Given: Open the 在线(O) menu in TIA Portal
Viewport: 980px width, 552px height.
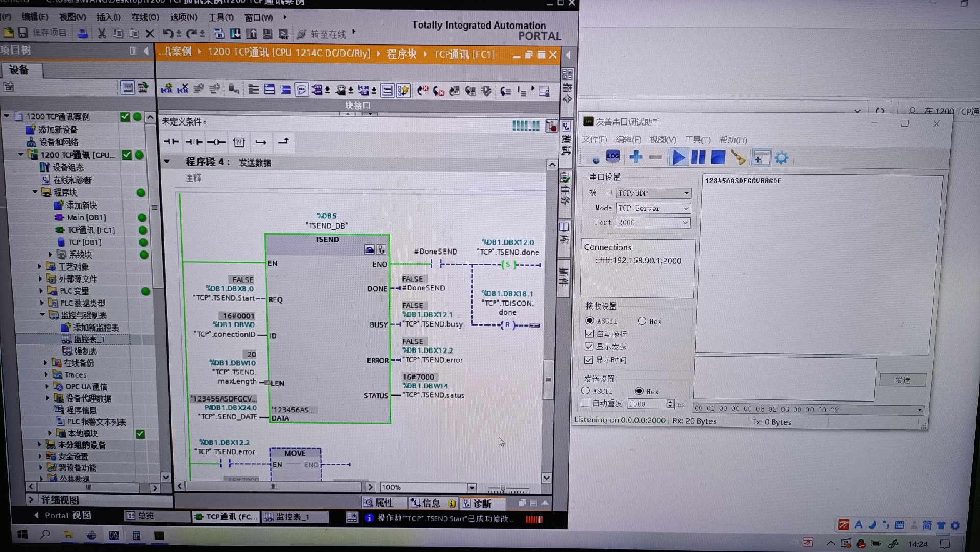Looking at the screenshot, I should point(145,17).
